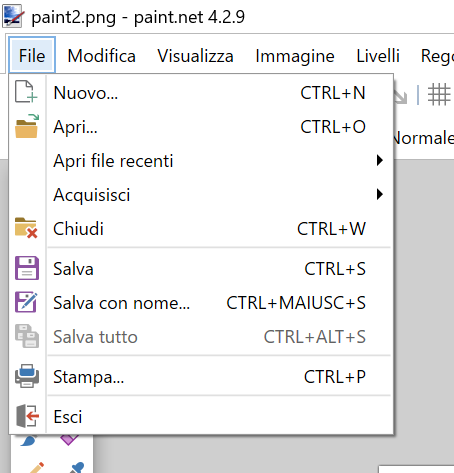Screen dimensions: 454x473
Task: Choose Salva con nome... entry
Action: (201, 303)
